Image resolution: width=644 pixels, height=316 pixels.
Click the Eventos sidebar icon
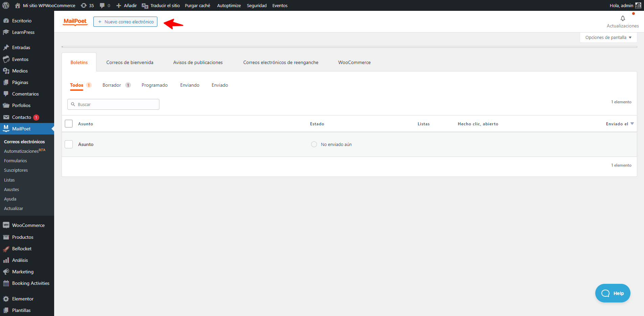(x=6, y=59)
